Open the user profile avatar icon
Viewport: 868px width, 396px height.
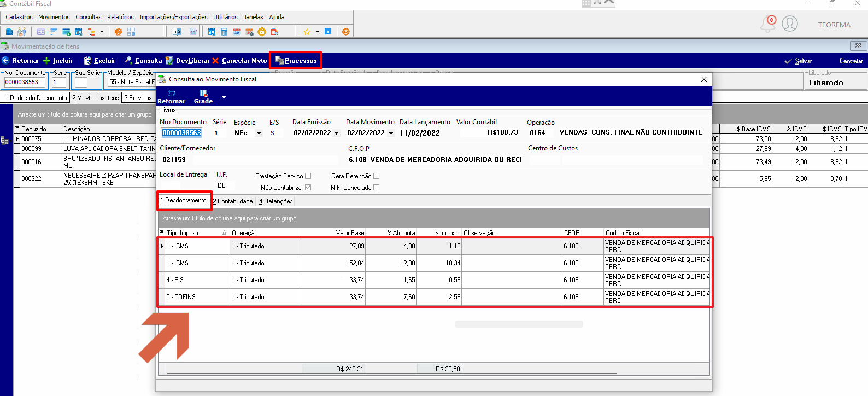pos(790,24)
